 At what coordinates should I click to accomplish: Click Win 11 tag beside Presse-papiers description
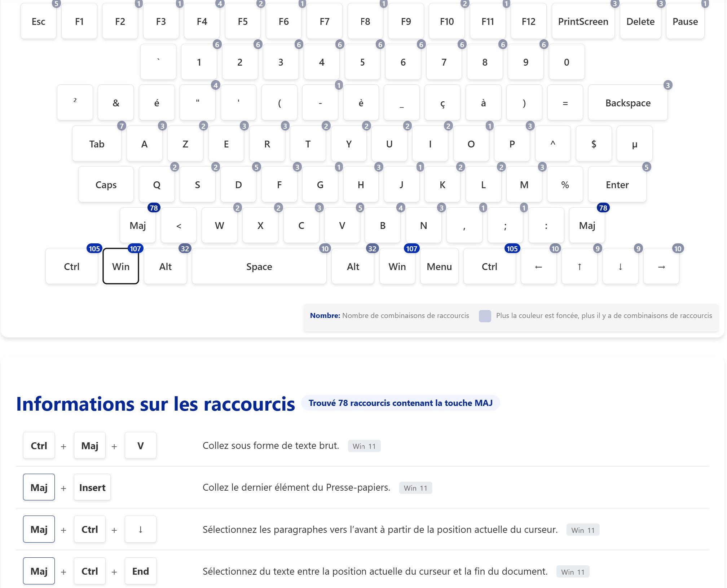pos(415,488)
